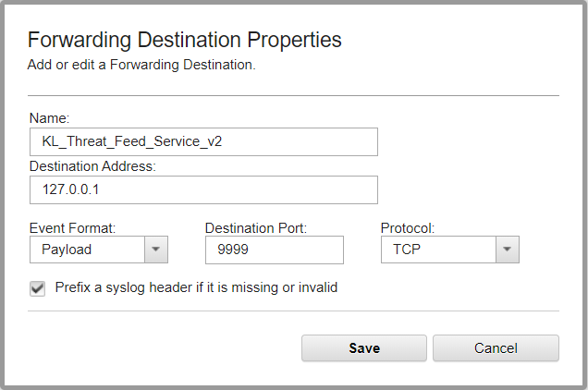Click the 'Forwarding Destination Properties' dialog title
This screenshot has height=390, width=588.
(x=185, y=40)
